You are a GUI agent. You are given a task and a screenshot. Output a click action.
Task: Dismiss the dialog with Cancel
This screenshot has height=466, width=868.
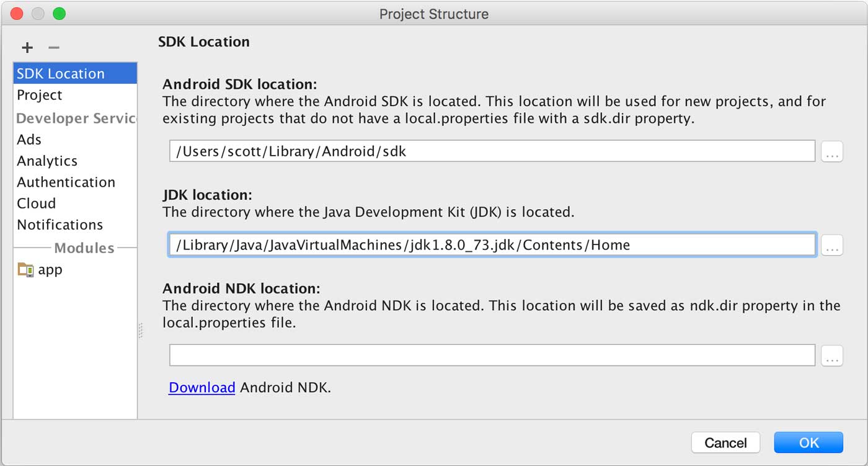point(725,442)
